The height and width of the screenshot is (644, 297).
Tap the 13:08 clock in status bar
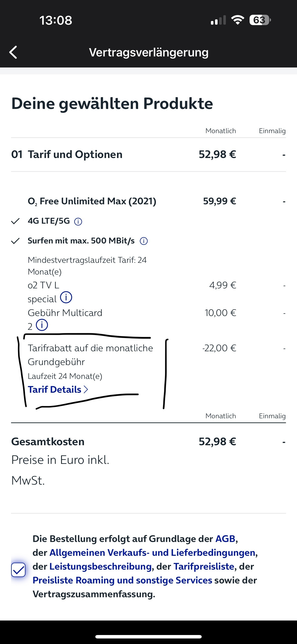[56, 20]
